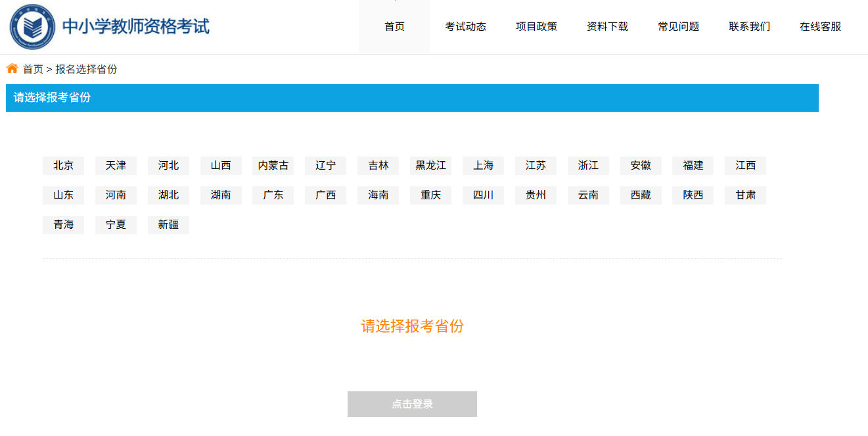The height and width of the screenshot is (436, 868).
Task: Click the 首页 breadcrumb link
Action: (x=33, y=69)
